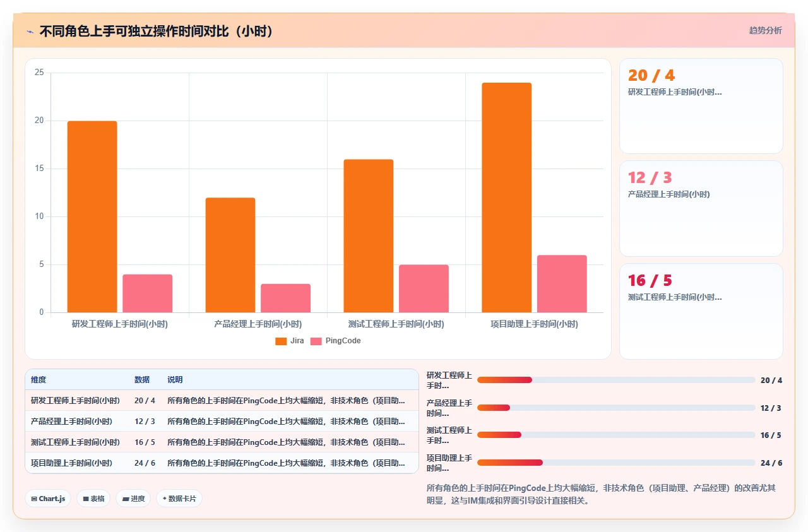
Task: Click the 项目助理 progress bar
Action: click(x=616, y=463)
